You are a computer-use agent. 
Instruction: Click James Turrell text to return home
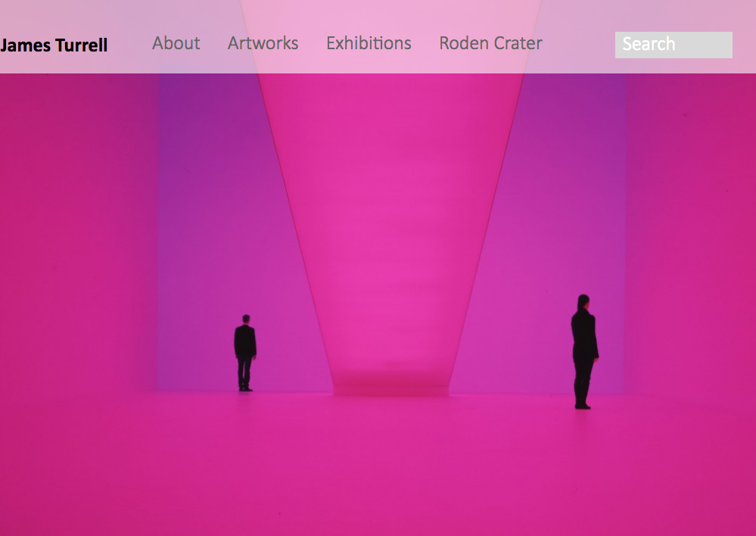[54, 45]
